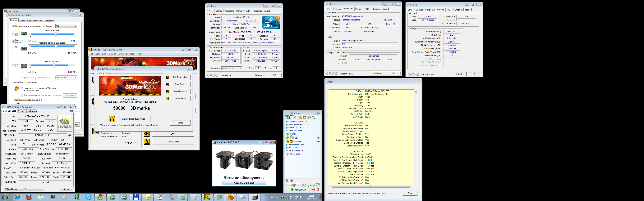
Task: Expand the NAT group in QIP
Action: pyautogui.click(x=287, y=148)
